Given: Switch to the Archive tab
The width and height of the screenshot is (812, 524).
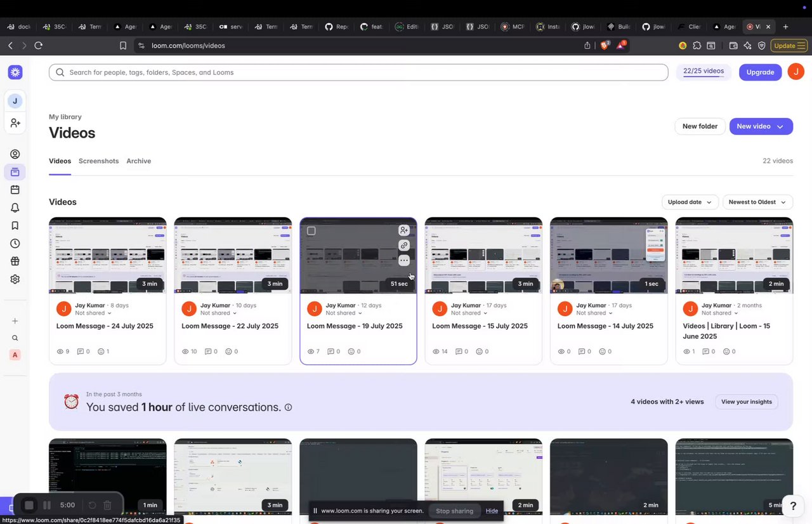Looking at the screenshot, I should pos(138,161).
